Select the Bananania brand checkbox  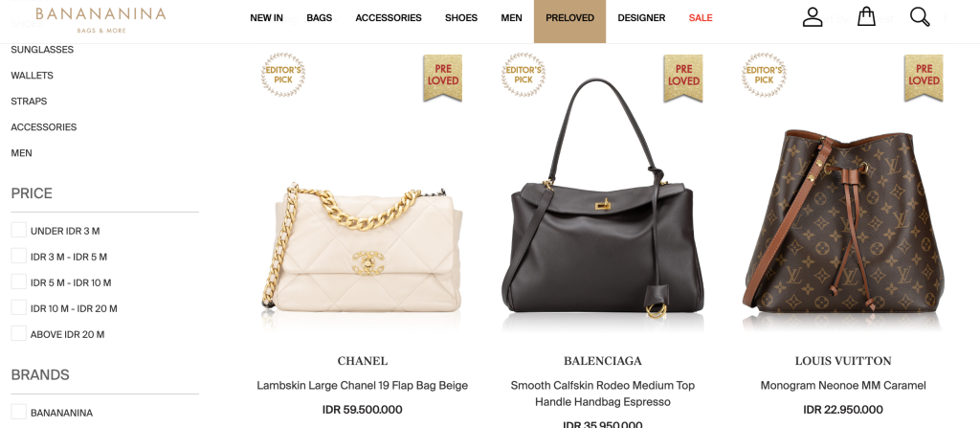(x=19, y=413)
